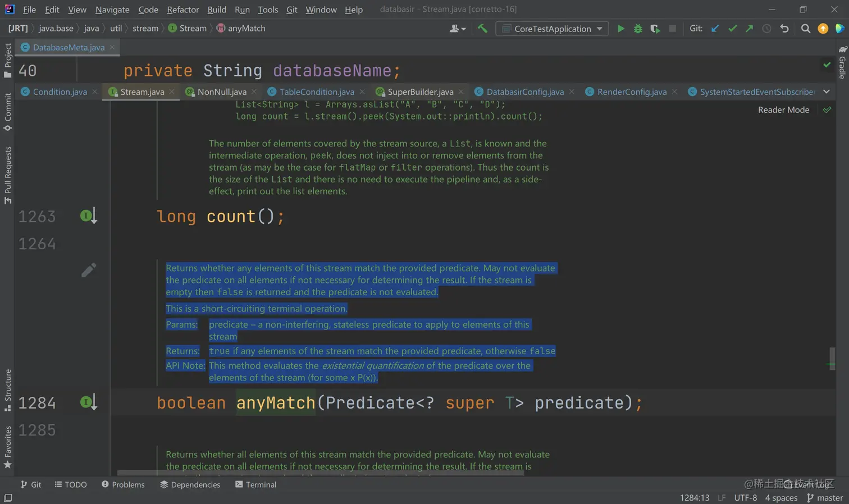Open the File menu
849x504 pixels.
[x=29, y=10]
